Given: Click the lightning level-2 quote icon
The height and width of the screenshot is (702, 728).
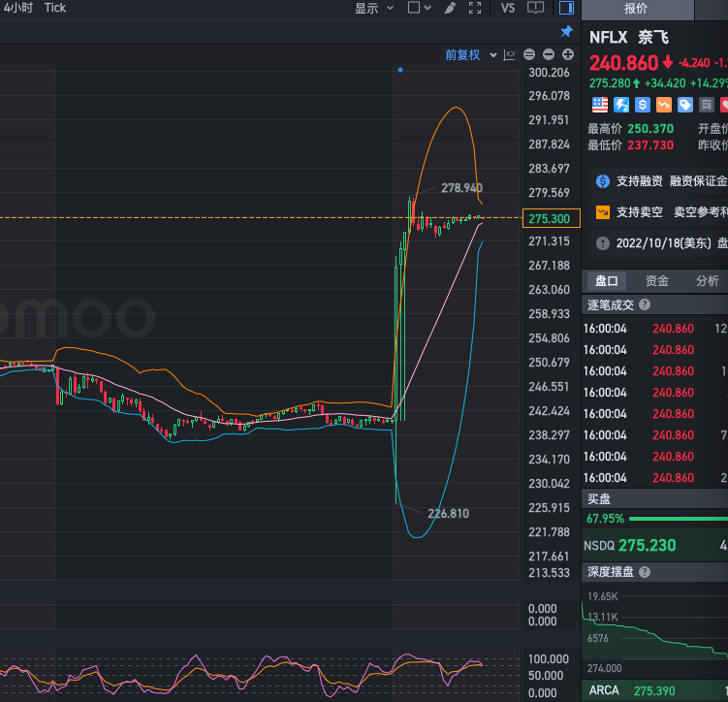Looking at the screenshot, I should coord(621,105).
